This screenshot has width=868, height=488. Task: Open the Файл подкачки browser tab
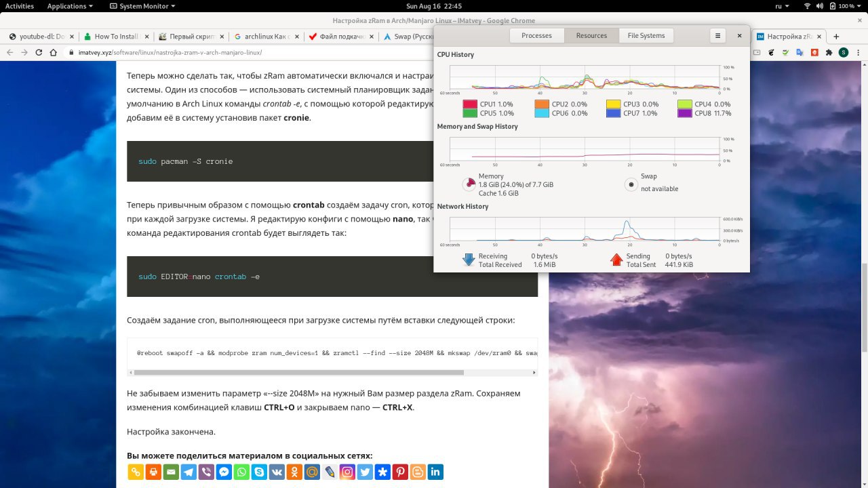click(x=340, y=37)
